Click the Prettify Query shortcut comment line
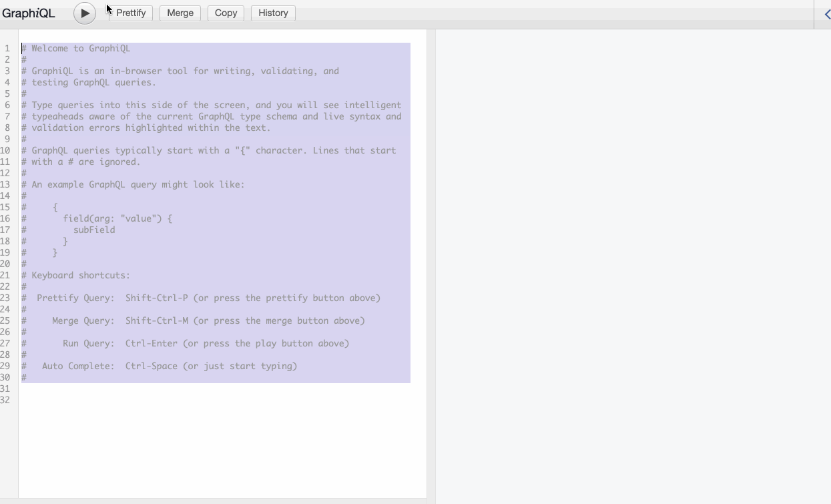 click(x=200, y=298)
